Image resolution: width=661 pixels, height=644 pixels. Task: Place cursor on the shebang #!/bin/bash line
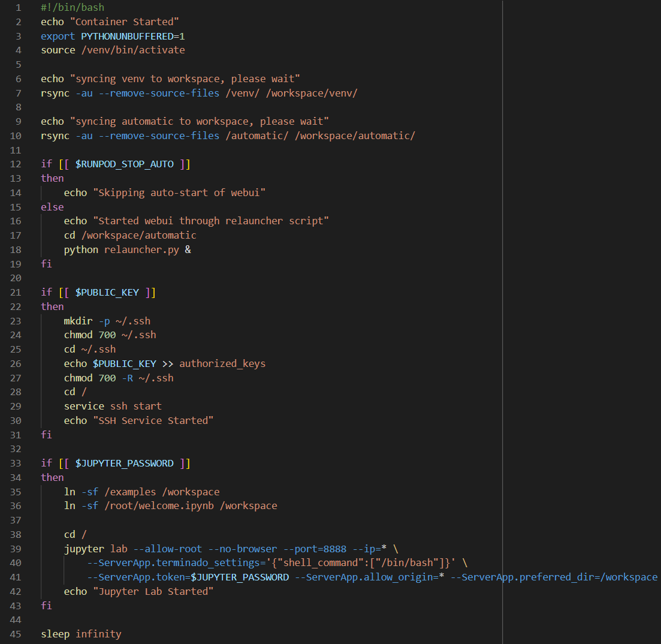(x=72, y=8)
